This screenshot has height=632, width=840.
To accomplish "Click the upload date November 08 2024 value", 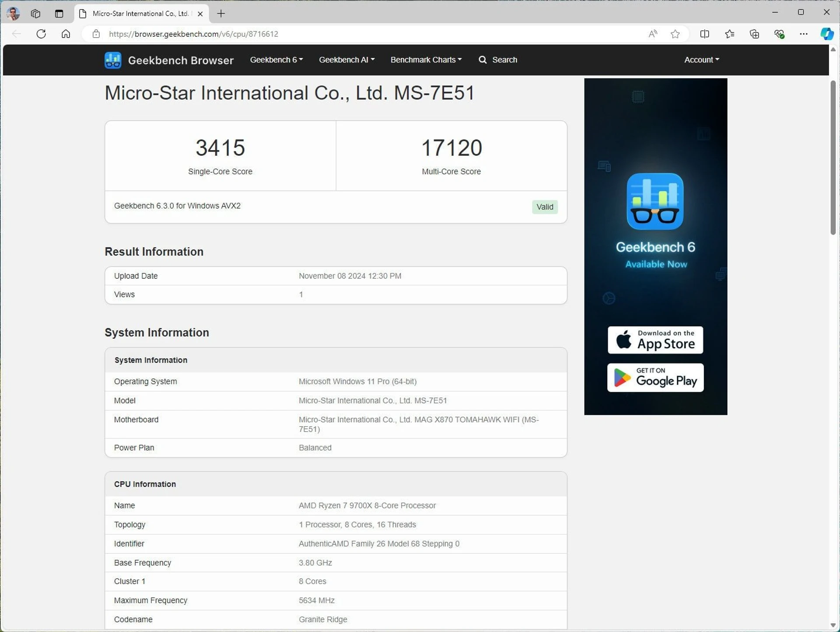I will pyautogui.click(x=350, y=276).
